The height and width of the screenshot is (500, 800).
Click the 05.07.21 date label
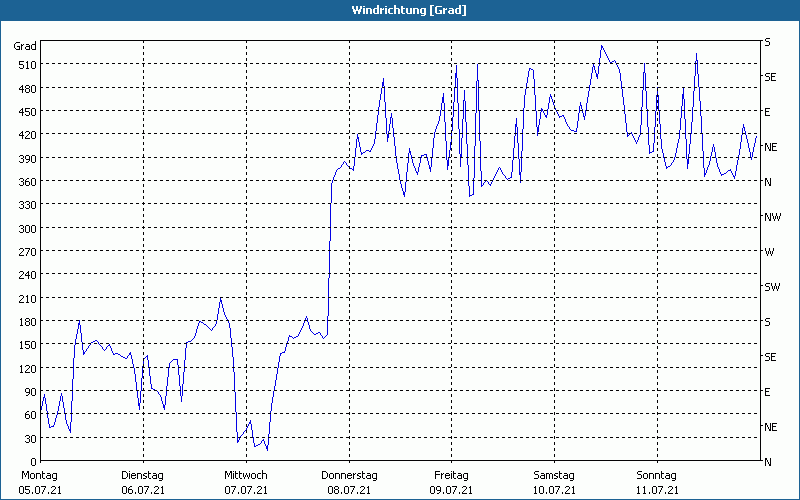click(x=40, y=490)
